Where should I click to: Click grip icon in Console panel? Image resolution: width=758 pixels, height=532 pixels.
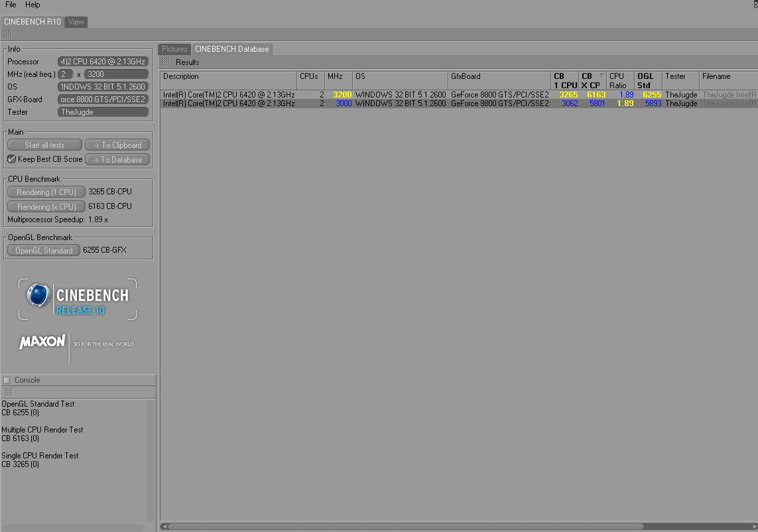tap(8, 392)
